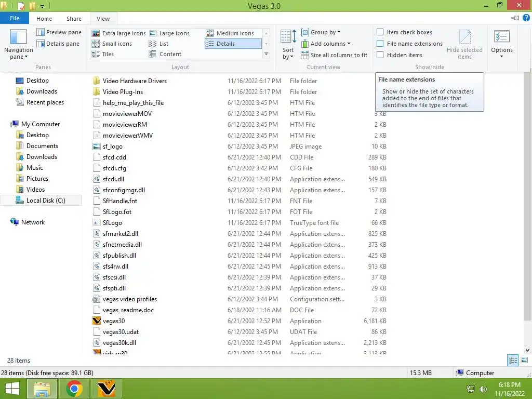Open the Navigation pane dropdown
Screen dimensions: 532x399
[x=18, y=45]
